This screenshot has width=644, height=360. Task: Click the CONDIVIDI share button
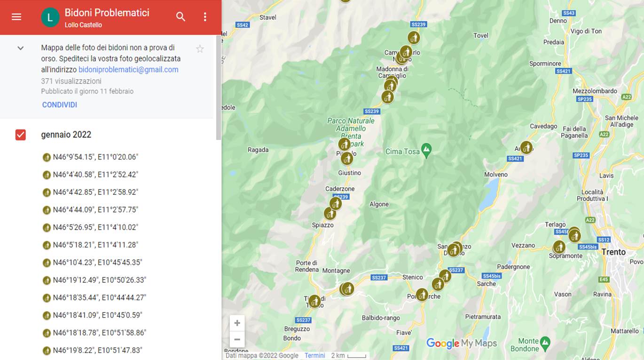click(x=60, y=105)
